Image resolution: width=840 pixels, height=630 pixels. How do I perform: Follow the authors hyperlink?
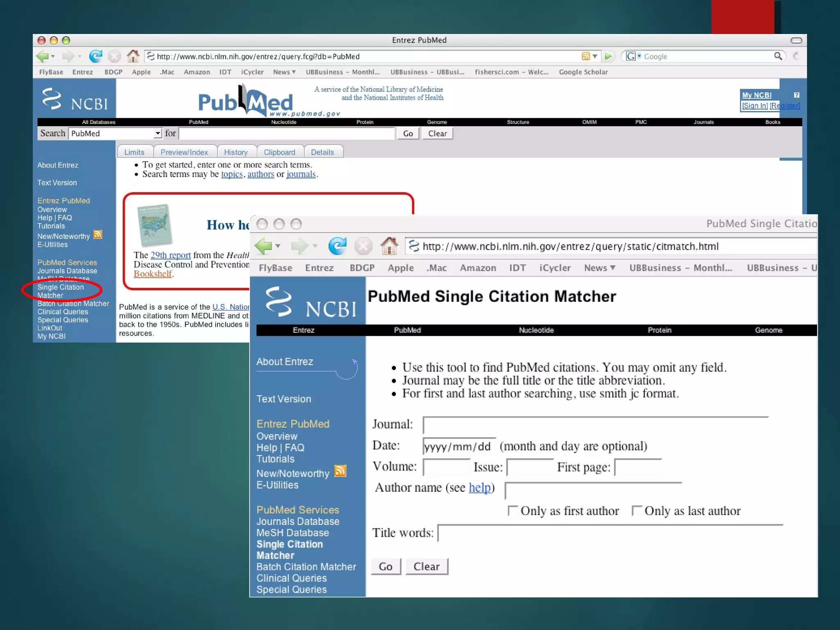(x=260, y=174)
